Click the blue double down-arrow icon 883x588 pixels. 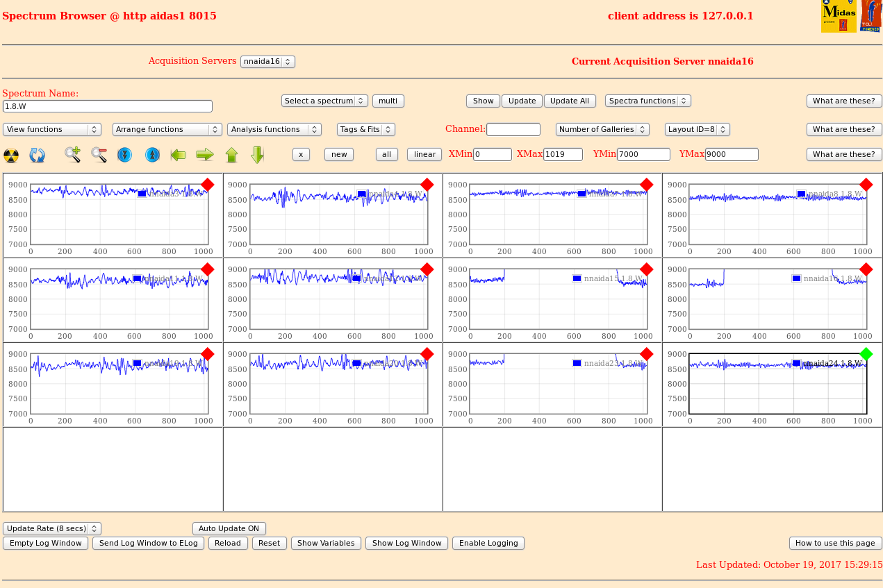tap(125, 155)
